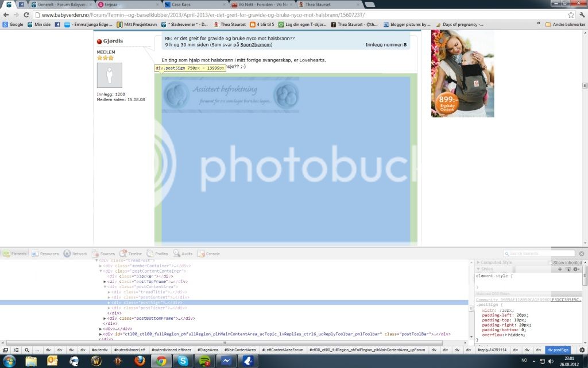Click the magnifier search icon in DevTools bottom bar
This screenshot has width=588, height=368.
coord(27,350)
